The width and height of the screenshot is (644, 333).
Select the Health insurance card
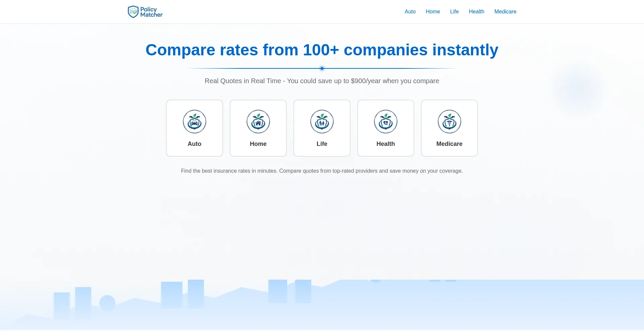pos(385,128)
